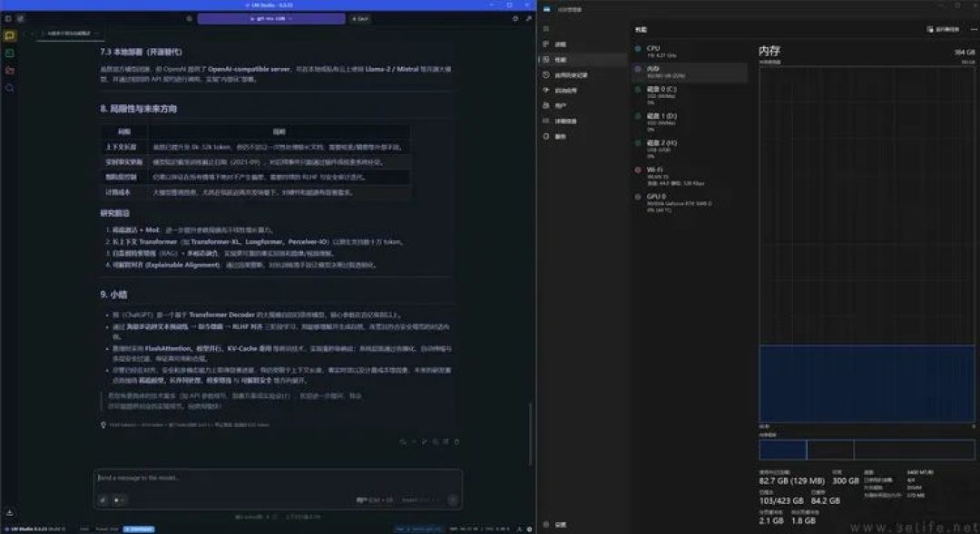
Task: Click the wrench icon at LM Studio top right
Action: click(x=528, y=19)
